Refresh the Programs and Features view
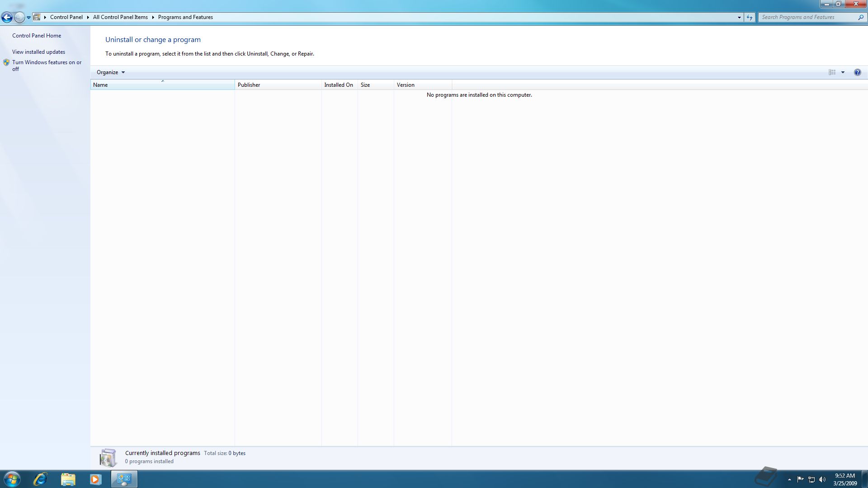Viewport: 868px width, 488px height. (x=750, y=17)
